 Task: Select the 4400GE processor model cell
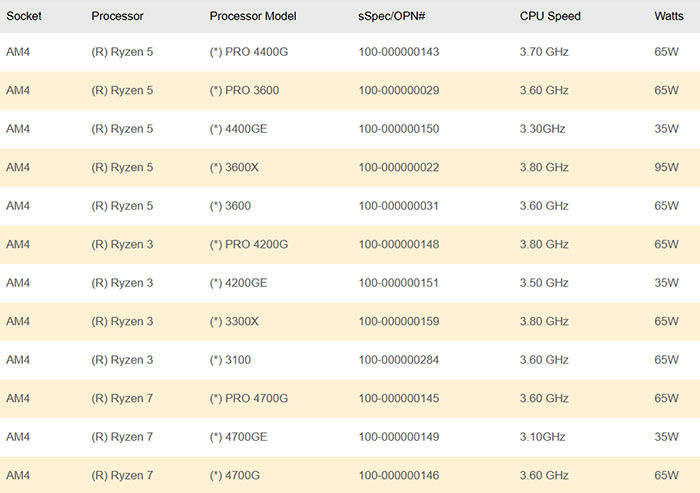238,129
